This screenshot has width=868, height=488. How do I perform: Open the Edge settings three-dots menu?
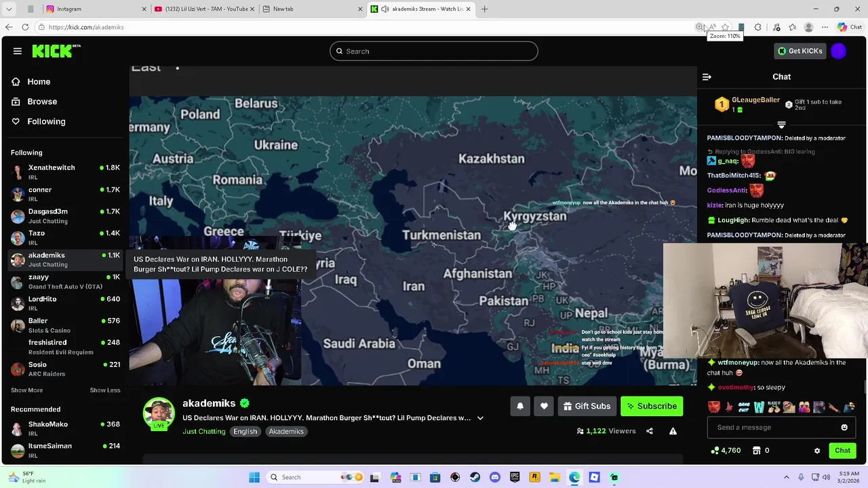pos(825,27)
